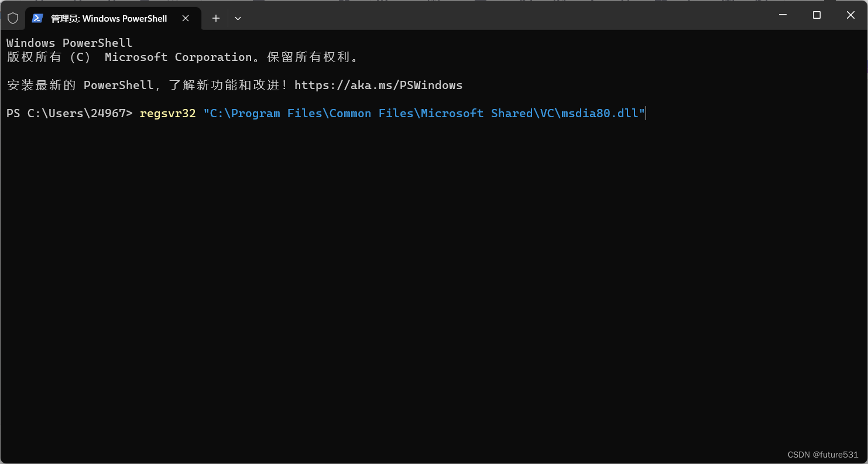Close the current tab with its X button
868x464 pixels.
click(186, 18)
